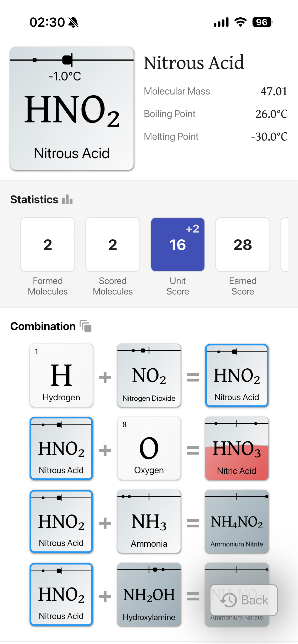Select the highlighted Unit Score card

tap(178, 245)
